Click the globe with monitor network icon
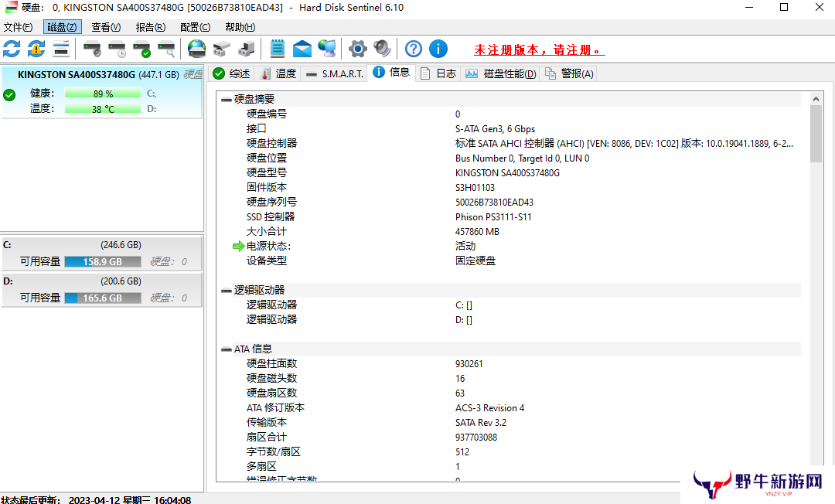This screenshot has width=835, height=504. point(327,49)
